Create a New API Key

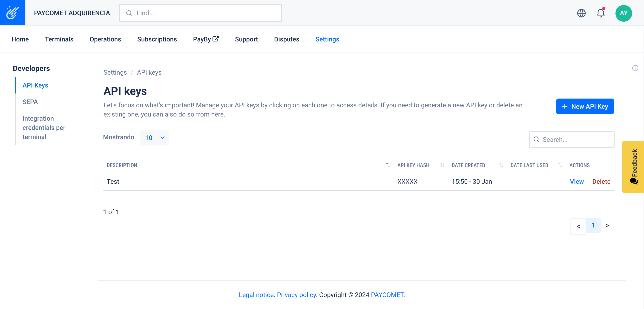[x=585, y=106]
